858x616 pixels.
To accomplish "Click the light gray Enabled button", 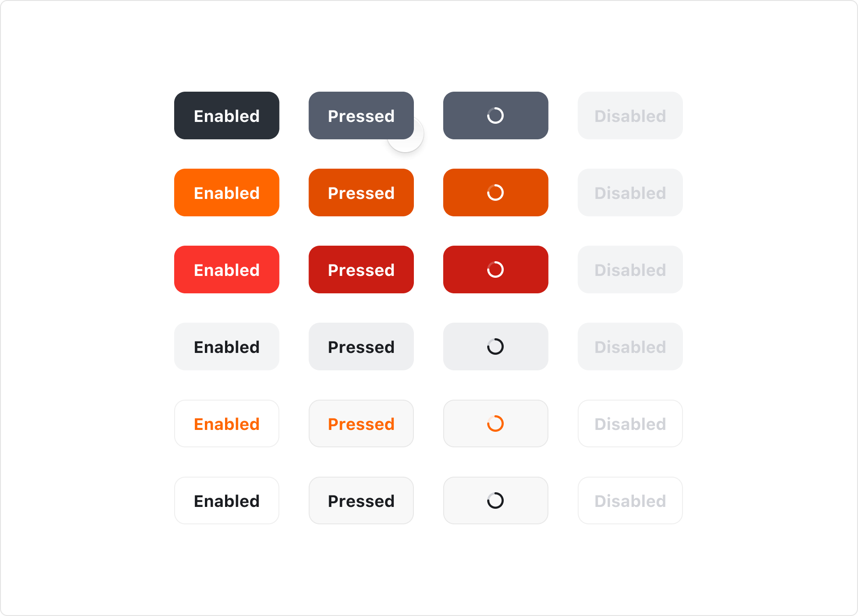I will [x=226, y=346].
